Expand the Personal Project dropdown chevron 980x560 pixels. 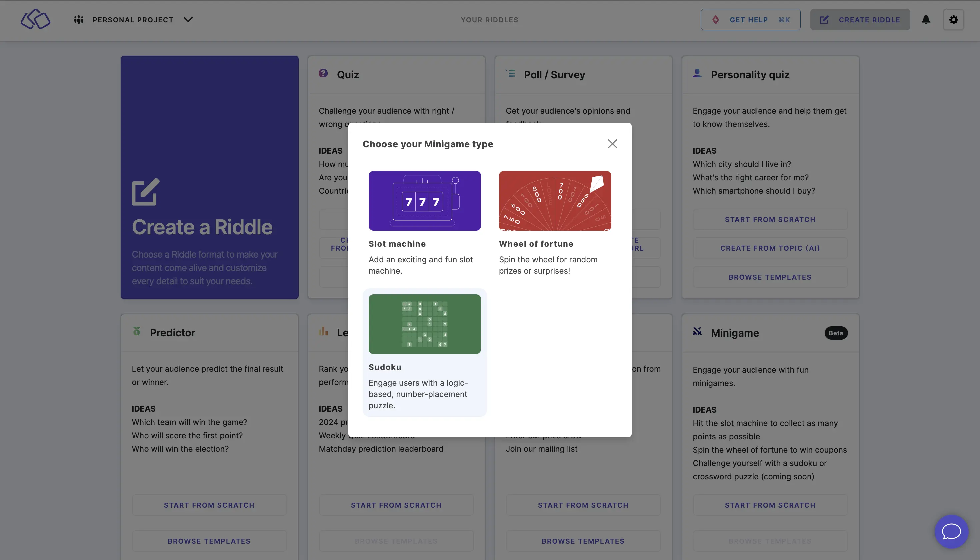[188, 20]
